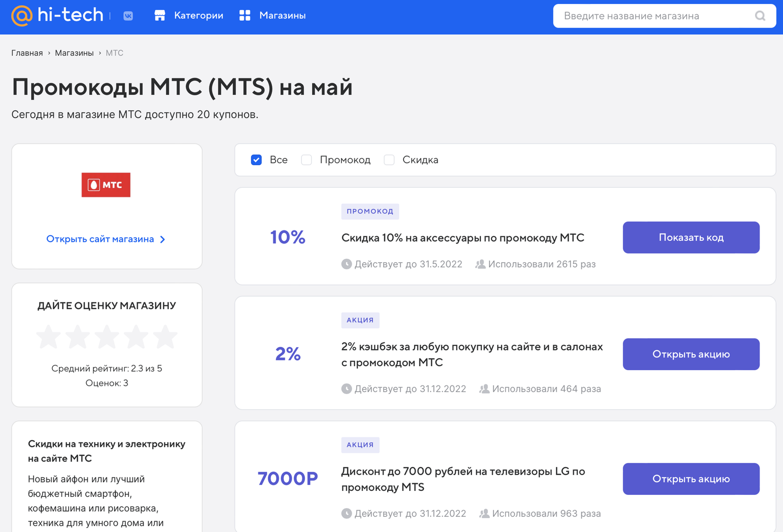Click the ПРОМОКОД tag label
The height and width of the screenshot is (532, 783).
click(x=370, y=211)
